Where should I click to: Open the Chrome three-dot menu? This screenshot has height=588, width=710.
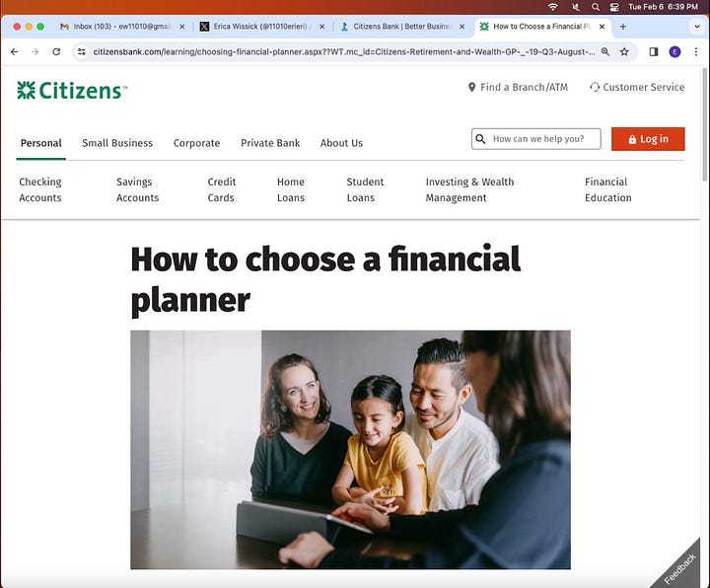696,51
